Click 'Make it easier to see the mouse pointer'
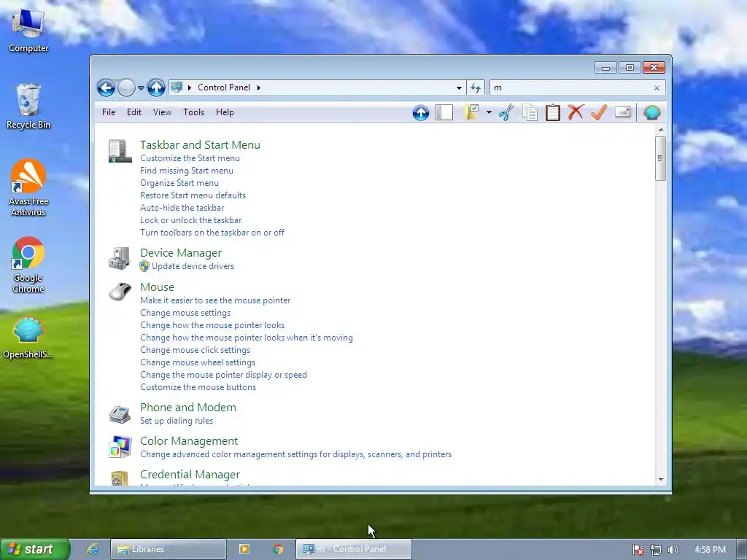Image resolution: width=747 pixels, height=560 pixels. point(215,300)
